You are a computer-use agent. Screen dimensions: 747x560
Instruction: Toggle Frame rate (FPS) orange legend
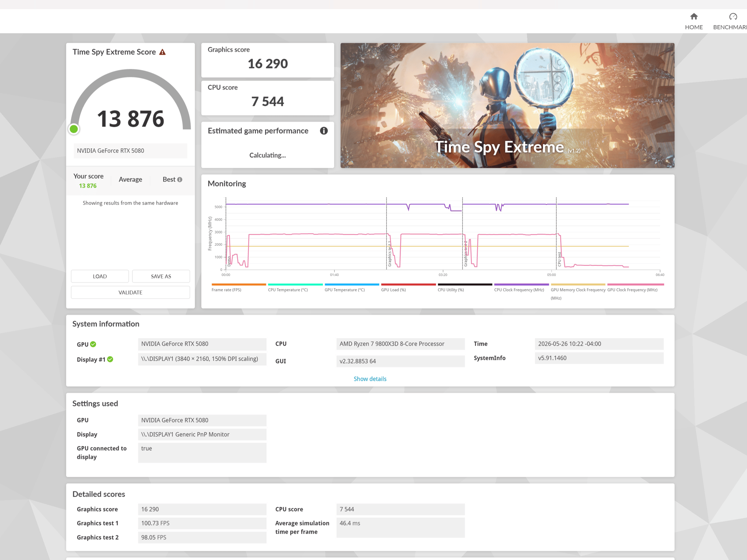[x=239, y=288]
